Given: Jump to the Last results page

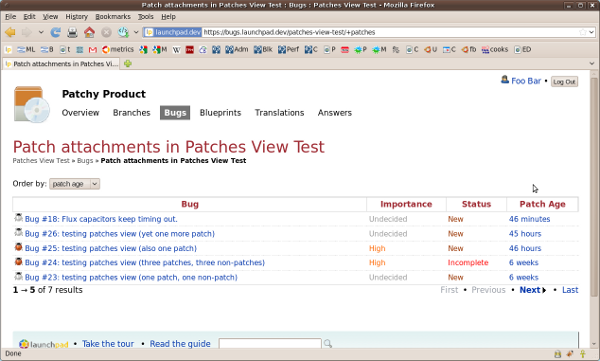Looking at the screenshot, I should tap(570, 290).
